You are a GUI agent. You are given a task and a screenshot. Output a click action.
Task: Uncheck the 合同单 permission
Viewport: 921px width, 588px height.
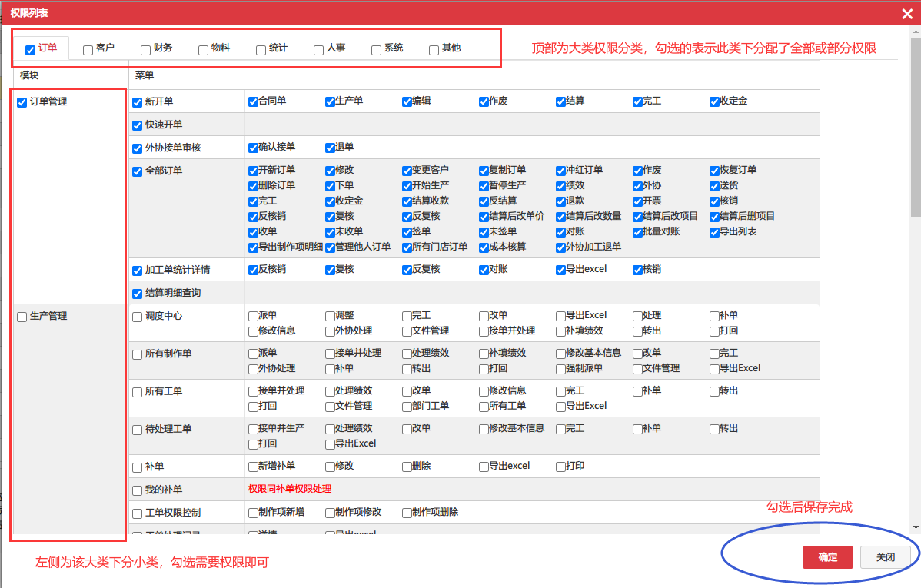(x=253, y=102)
